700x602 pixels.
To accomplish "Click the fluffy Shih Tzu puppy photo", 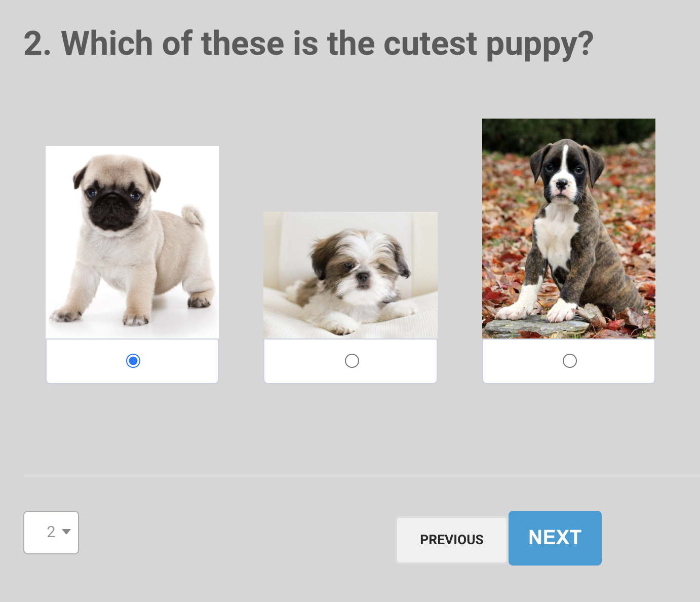I will click(351, 275).
